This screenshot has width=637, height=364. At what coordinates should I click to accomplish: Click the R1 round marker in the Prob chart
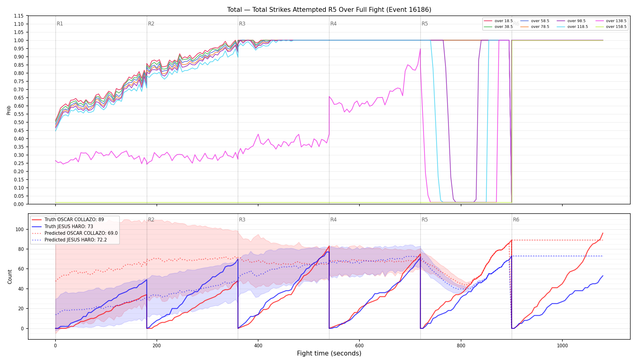60,24
